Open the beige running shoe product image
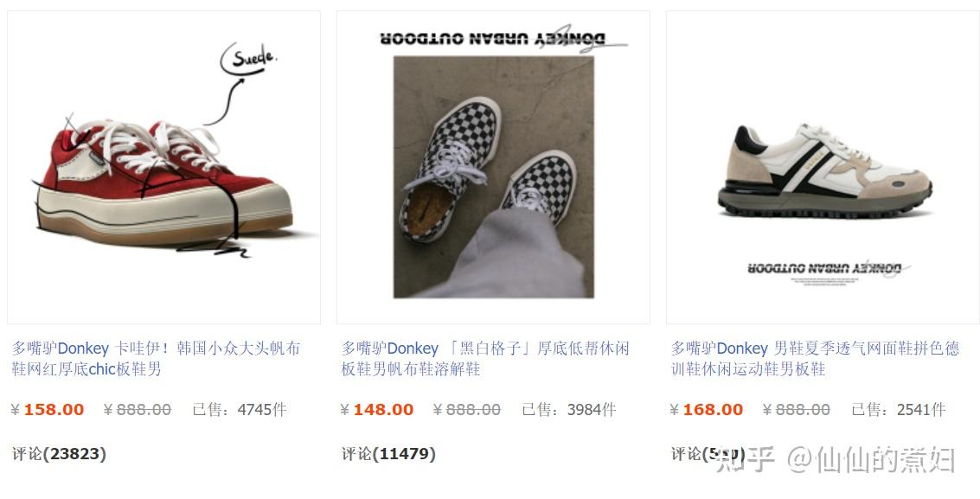 [x=823, y=167]
